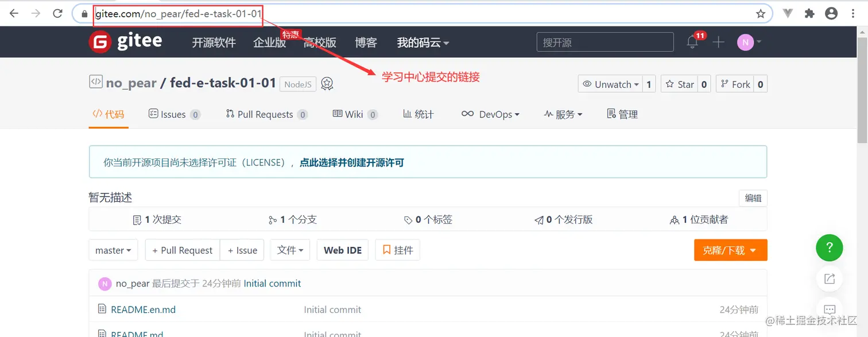
Task: Open 博客 in top navigation
Action: pos(366,42)
